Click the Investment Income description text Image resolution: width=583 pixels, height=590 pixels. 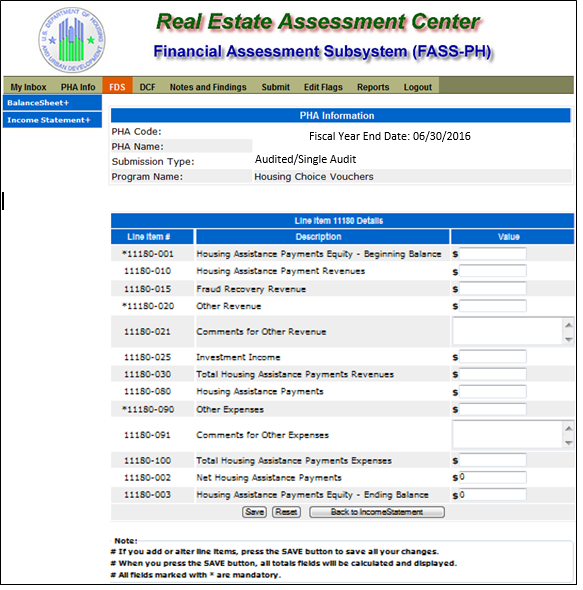pos(238,357)
